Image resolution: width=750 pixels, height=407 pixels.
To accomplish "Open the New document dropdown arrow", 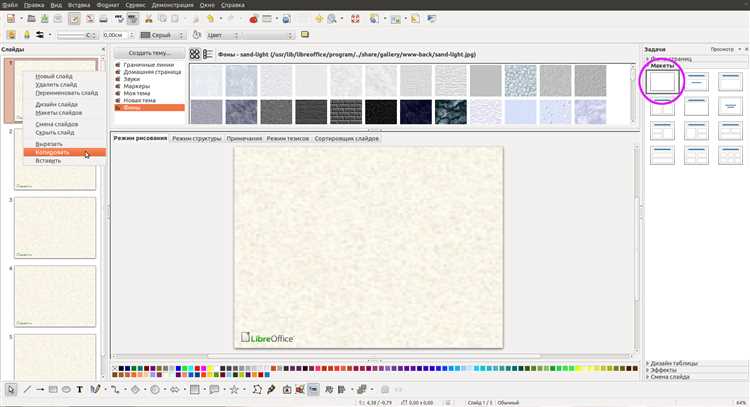I will (21, 19).
